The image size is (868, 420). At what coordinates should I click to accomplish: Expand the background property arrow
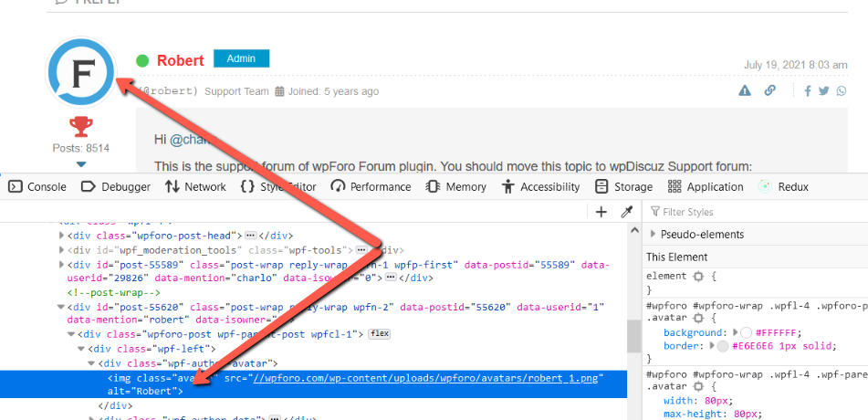click(736, 333)
